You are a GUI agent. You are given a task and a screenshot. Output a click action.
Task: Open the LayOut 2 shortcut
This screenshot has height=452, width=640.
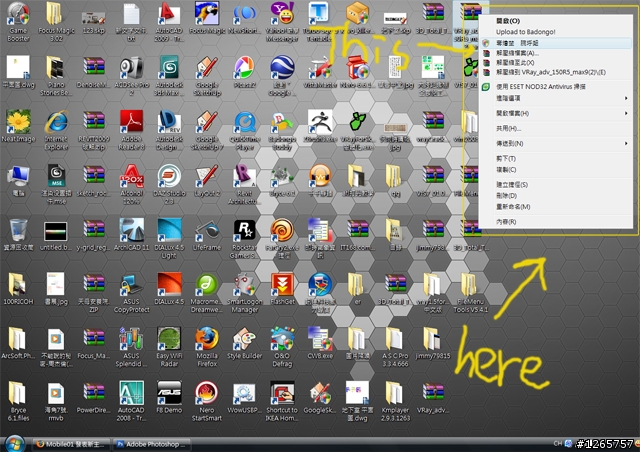click(x=207, y=180)
